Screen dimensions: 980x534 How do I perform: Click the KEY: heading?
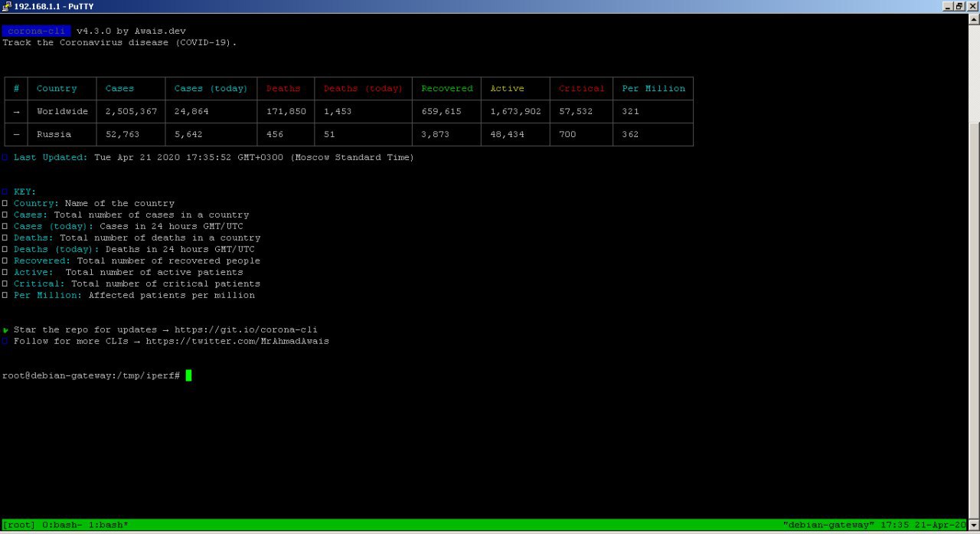[x=24, y=192]
